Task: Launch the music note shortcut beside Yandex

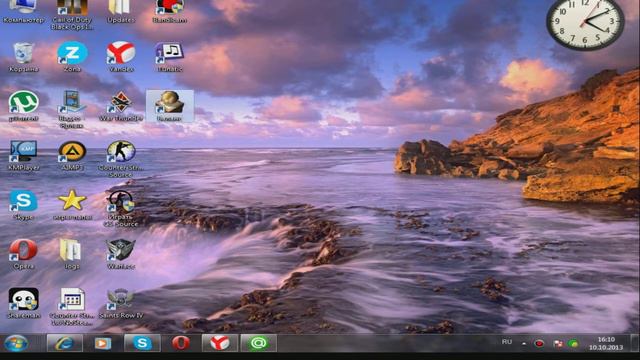Action: click(170, 57)
